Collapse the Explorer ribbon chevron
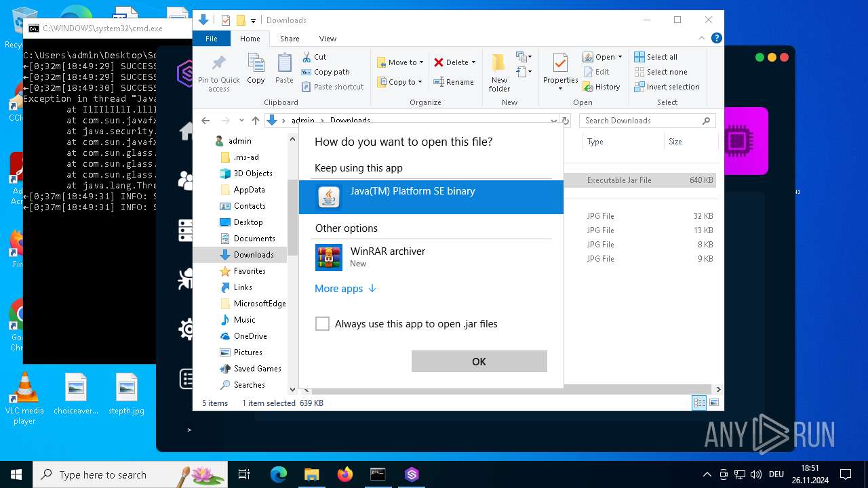The image size is (868, 488). (702, 39)
